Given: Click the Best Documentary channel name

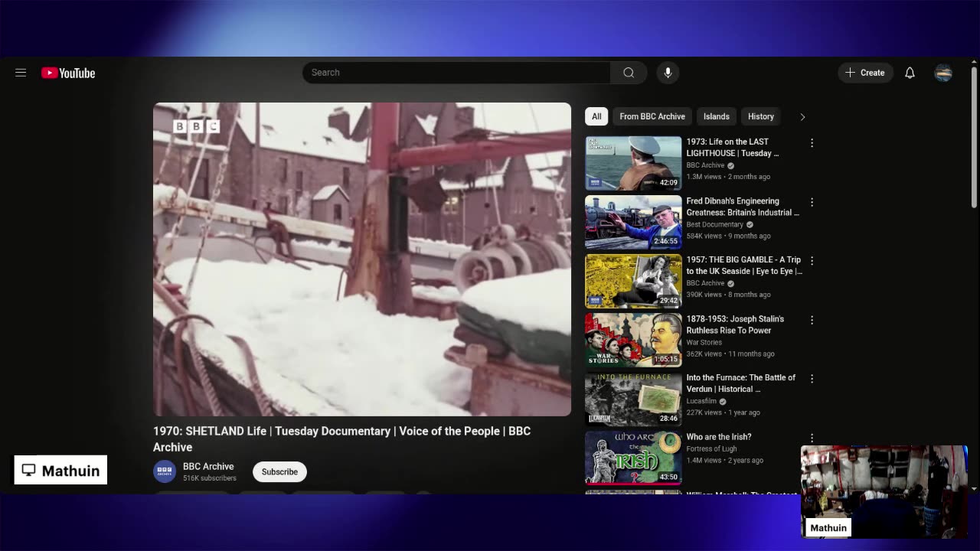Looking at the screenshot, I should [x=715, y=224].
